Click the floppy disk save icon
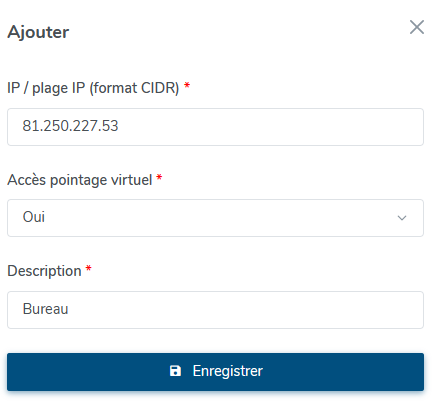 click(x=175, y=371)
